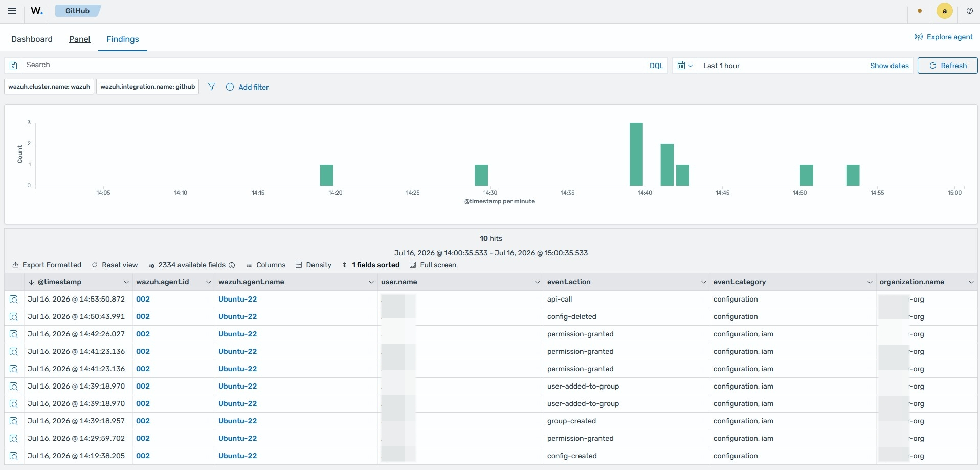Open @timestamp column header dropdown chevron
This screenshot has width=980, height=470.
126,282
